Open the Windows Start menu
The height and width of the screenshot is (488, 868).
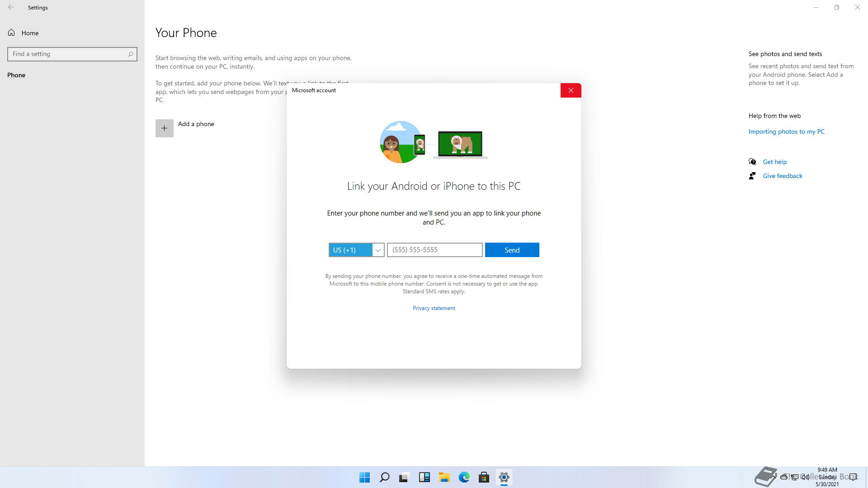[x=365, y=477]
